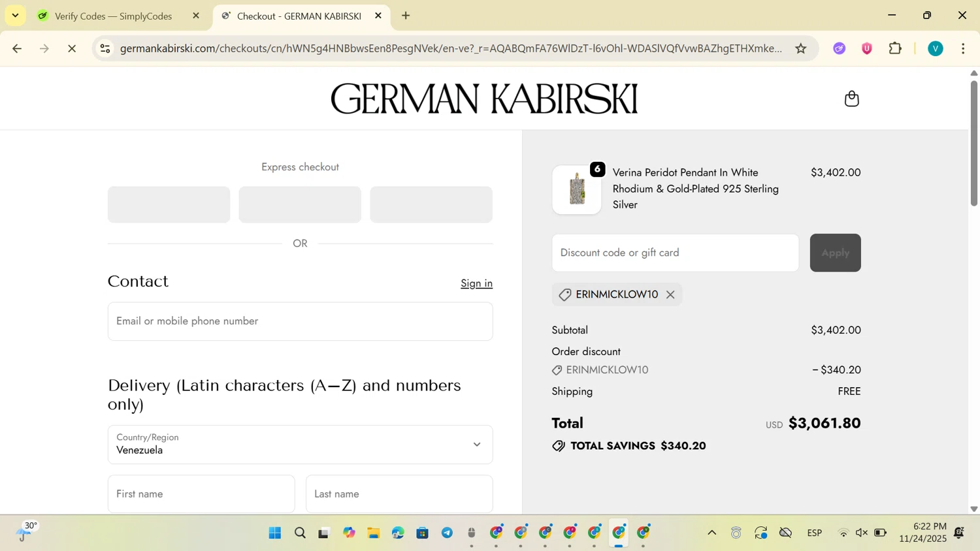The image size is (980, 551).
Task: Open Telegram from the taskbar
Action: (447, 533)
